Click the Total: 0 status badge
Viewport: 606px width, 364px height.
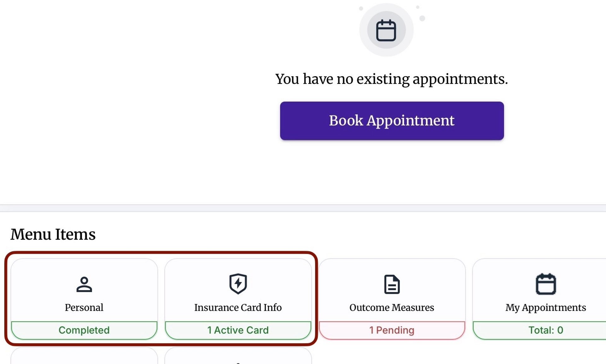546,330
